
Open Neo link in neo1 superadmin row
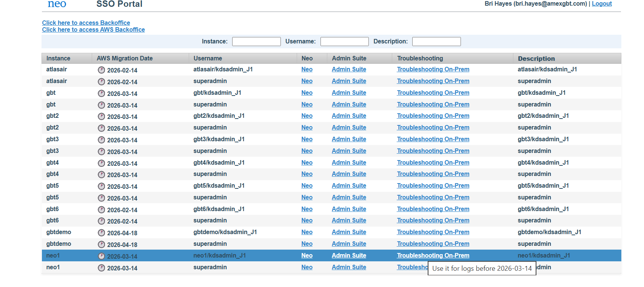(307, 267)
